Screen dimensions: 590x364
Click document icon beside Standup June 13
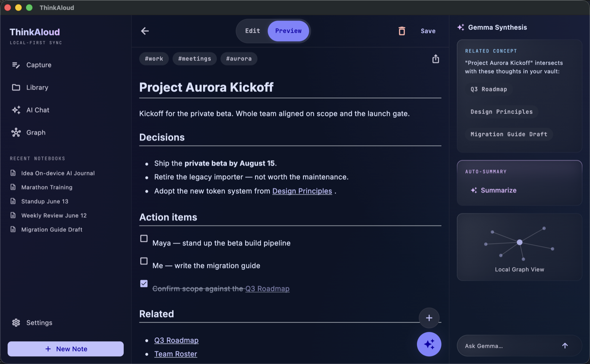13,201
